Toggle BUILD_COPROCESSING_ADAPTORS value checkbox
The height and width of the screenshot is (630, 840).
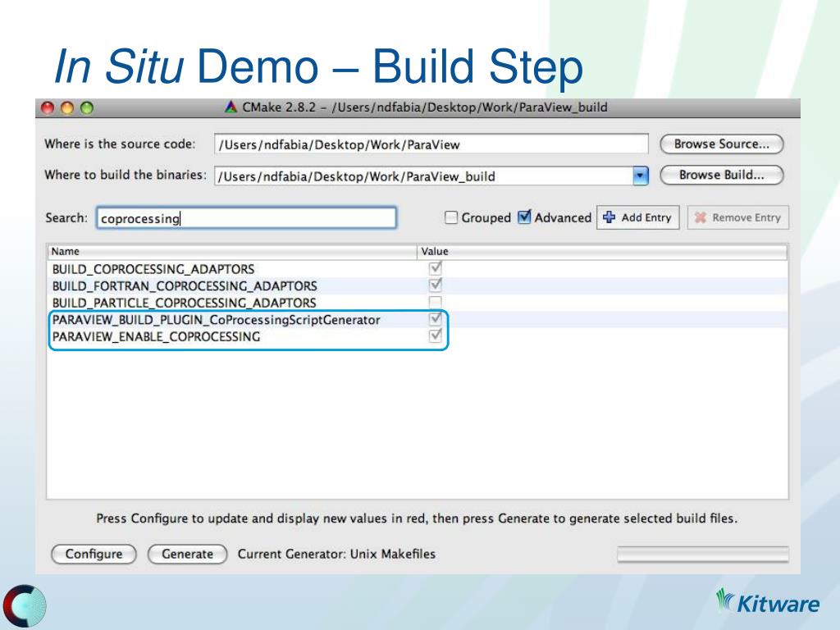436,268
